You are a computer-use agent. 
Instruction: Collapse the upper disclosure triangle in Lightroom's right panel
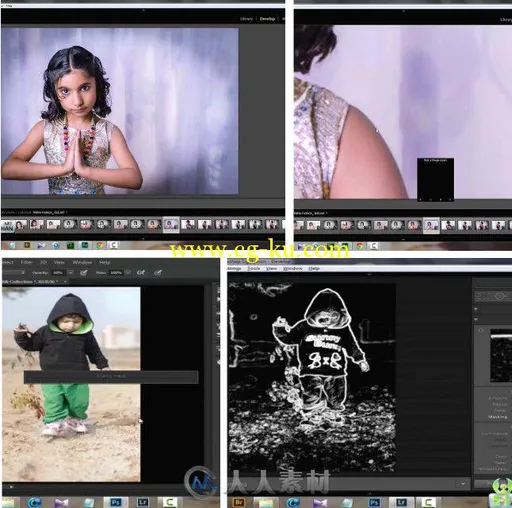pos(476,309)
